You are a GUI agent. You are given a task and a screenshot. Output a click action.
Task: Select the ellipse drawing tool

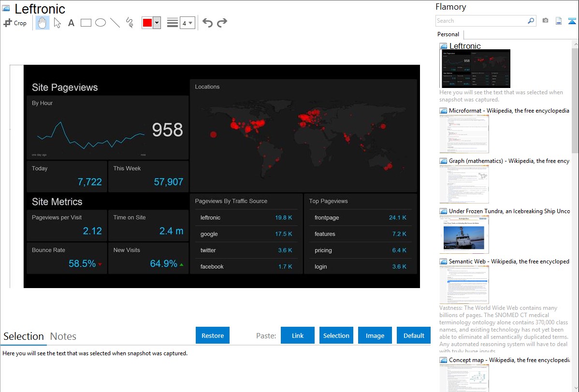pos(101,23)
